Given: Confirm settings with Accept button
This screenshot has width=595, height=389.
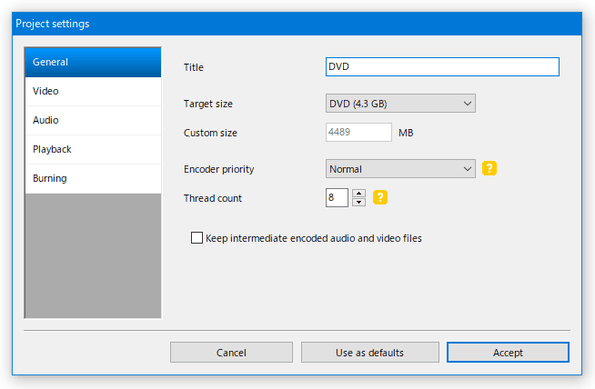Looking at the screenshot, I should 508,353.
